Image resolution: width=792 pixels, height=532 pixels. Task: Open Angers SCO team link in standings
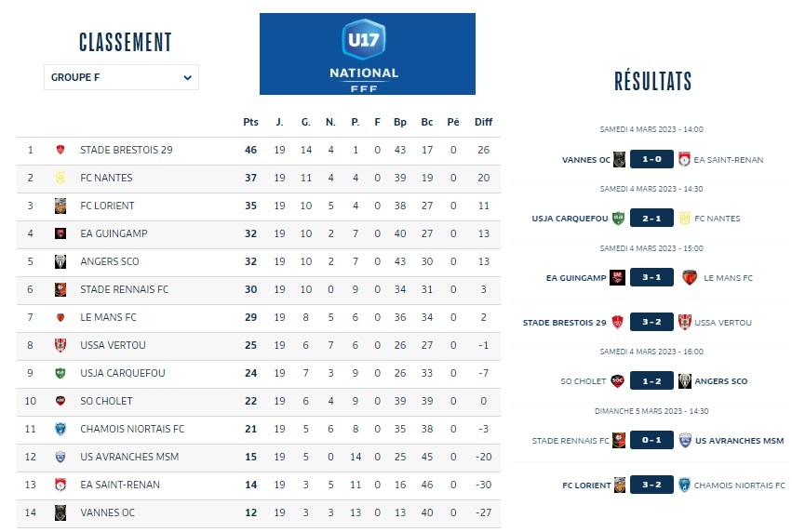point(109,261)
